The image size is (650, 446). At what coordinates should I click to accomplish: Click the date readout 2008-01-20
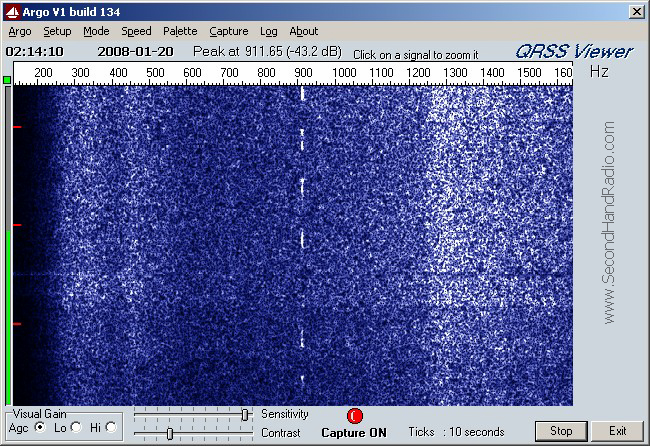click(135, 52)
